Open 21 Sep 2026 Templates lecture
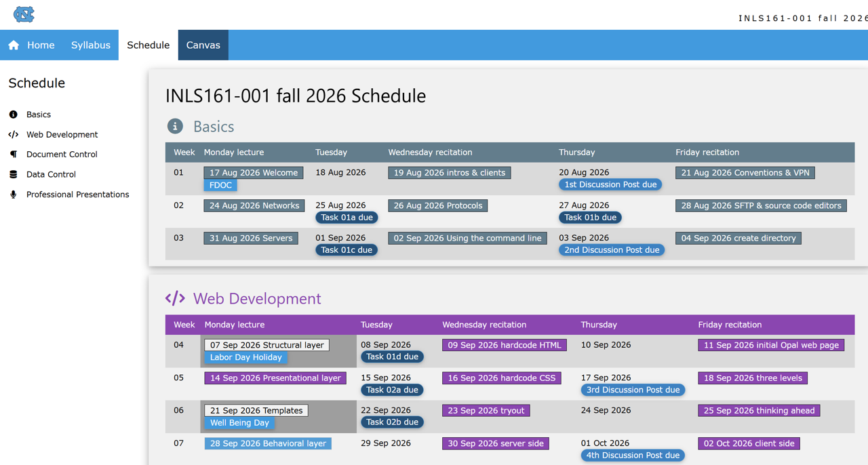This screenshot has width=868, height=465. click(x=256, y=411)
